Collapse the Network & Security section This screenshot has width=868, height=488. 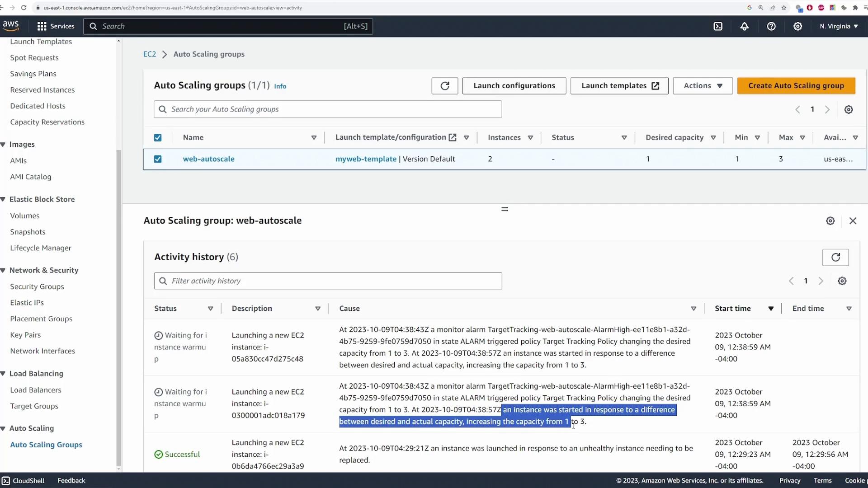click(x=3, y=270)
